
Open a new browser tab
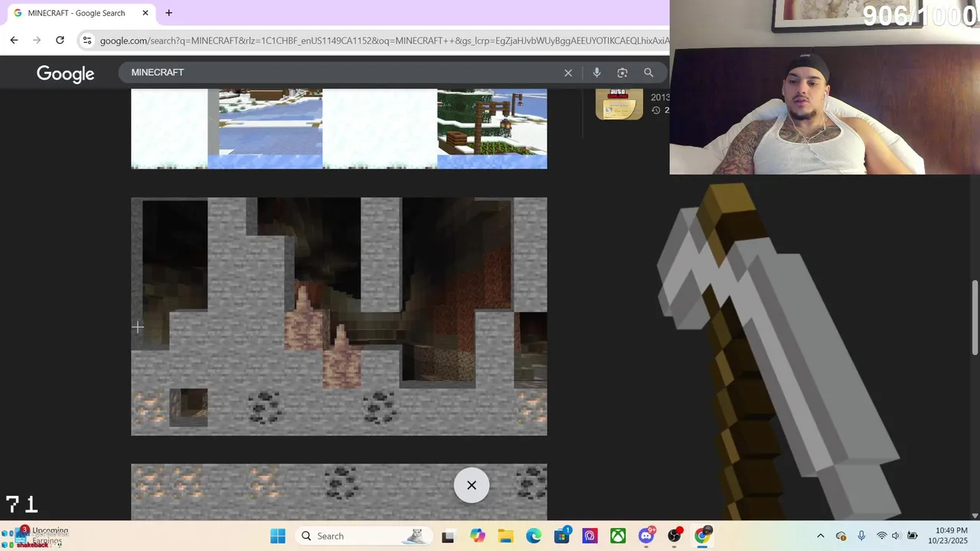[x=168, y=13]
